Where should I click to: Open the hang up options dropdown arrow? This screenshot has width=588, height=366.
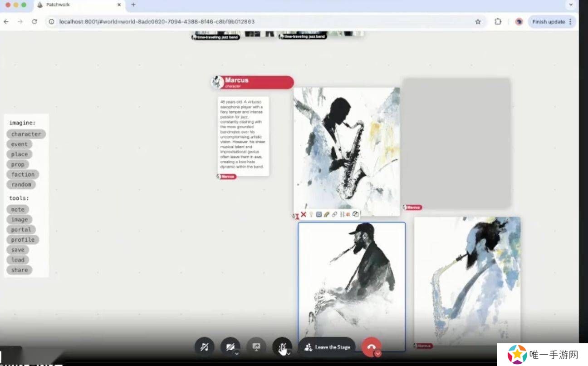(x=378, y=353)
